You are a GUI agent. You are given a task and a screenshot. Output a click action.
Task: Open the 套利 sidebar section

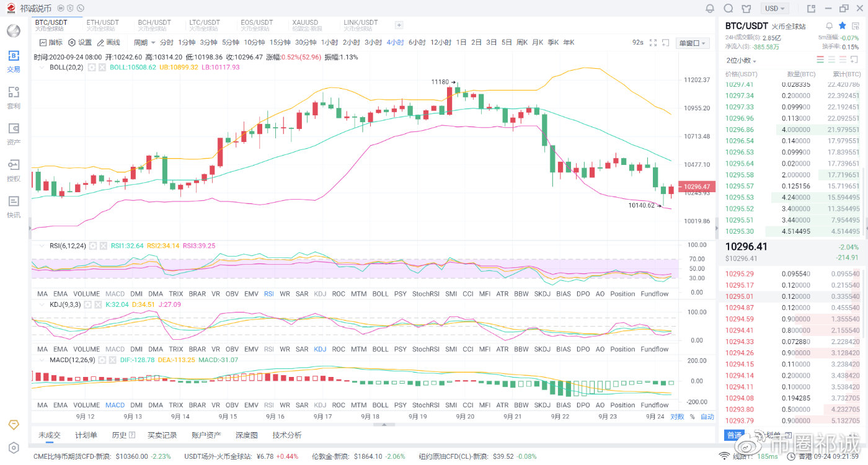coord(14,97)
